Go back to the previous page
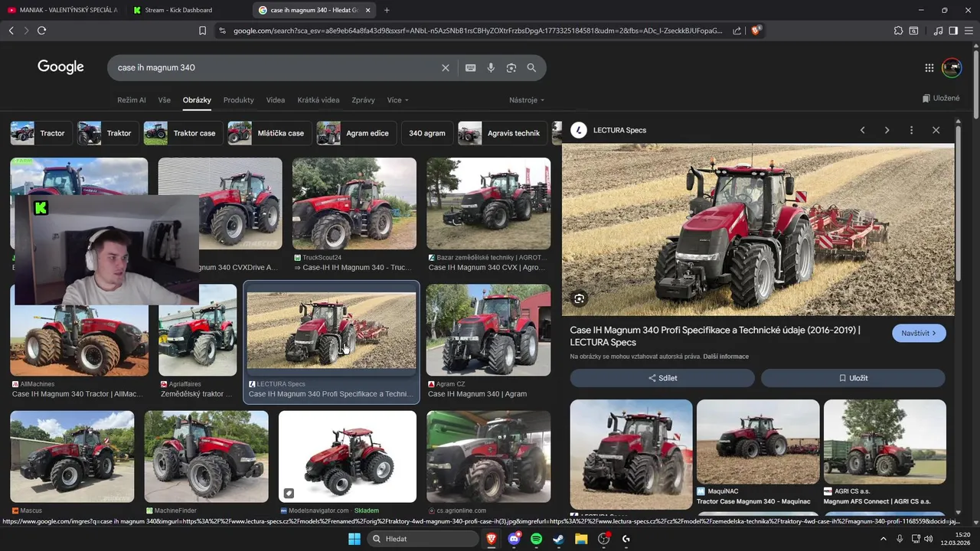980x551 pixels. click(x=11, y=31)
